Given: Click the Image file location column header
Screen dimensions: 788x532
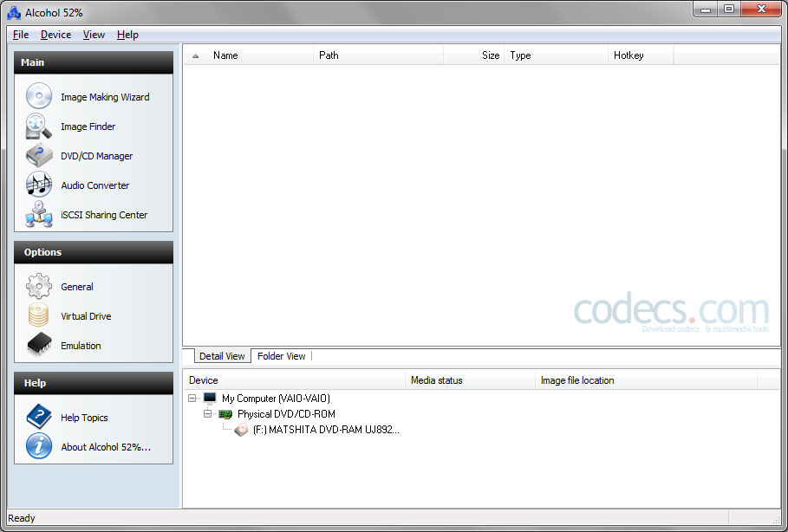Looking at the screenshot, I should [647, 380].
